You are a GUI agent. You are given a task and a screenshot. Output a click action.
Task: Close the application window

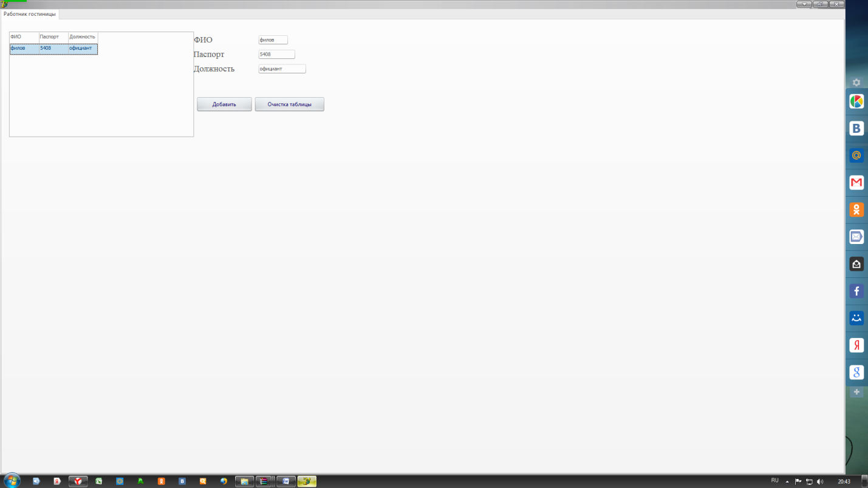837,4
